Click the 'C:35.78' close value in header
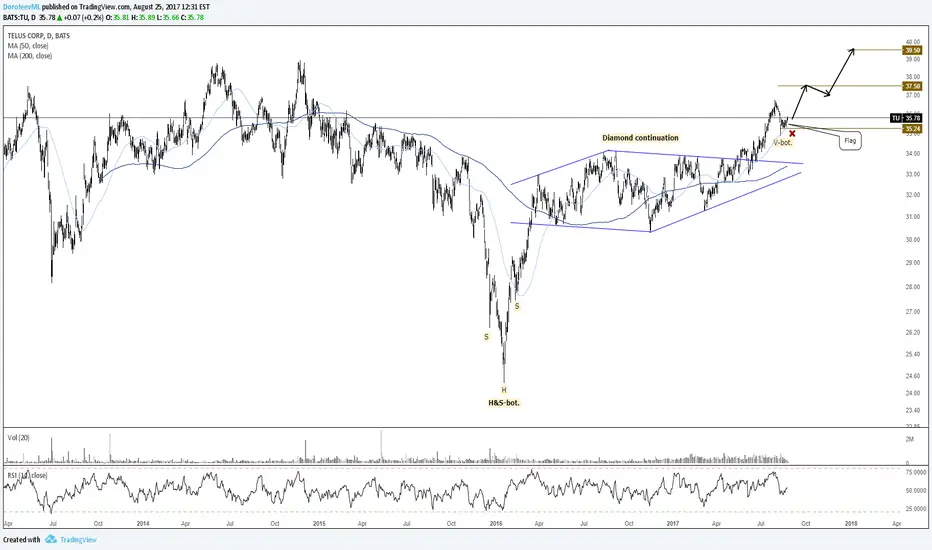Screen dimensions: 932x550 (191, 18)
